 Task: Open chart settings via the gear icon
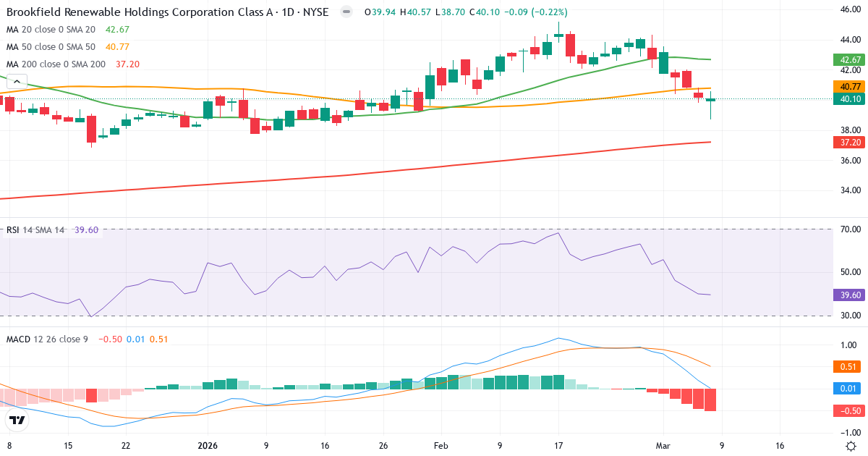click(851, 447)
